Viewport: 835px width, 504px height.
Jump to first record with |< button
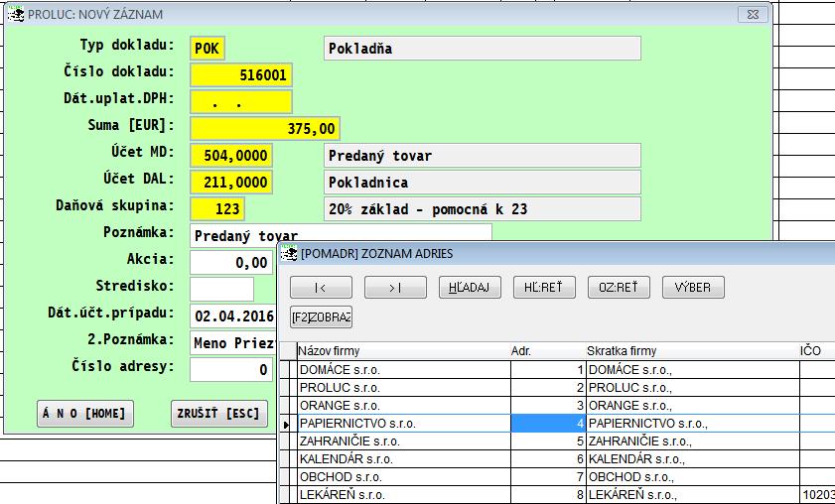click(x=321, y=288)
